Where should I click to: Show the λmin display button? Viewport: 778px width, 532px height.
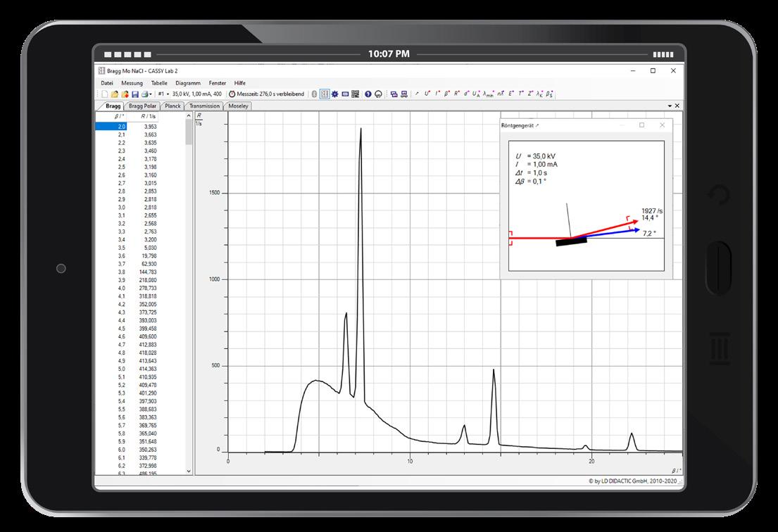488,94
